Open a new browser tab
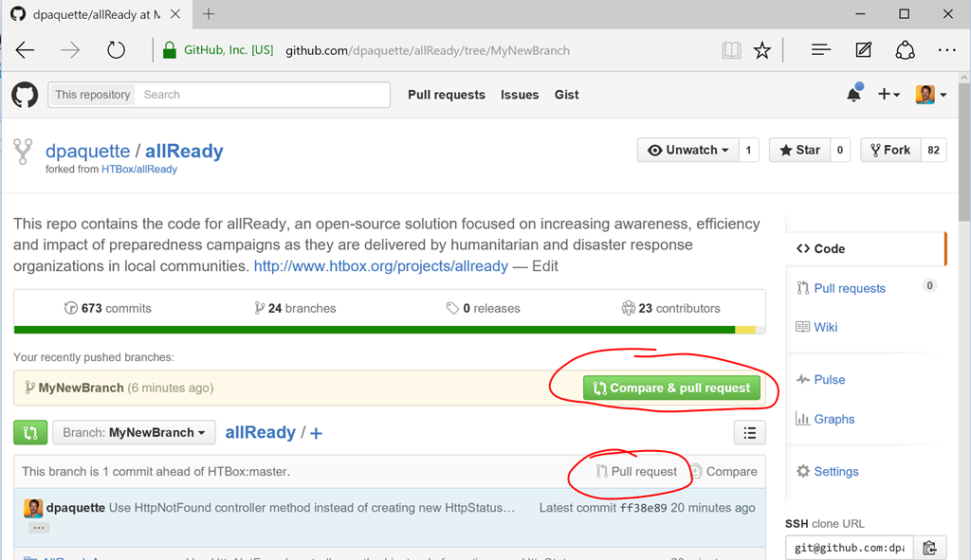 209,14
